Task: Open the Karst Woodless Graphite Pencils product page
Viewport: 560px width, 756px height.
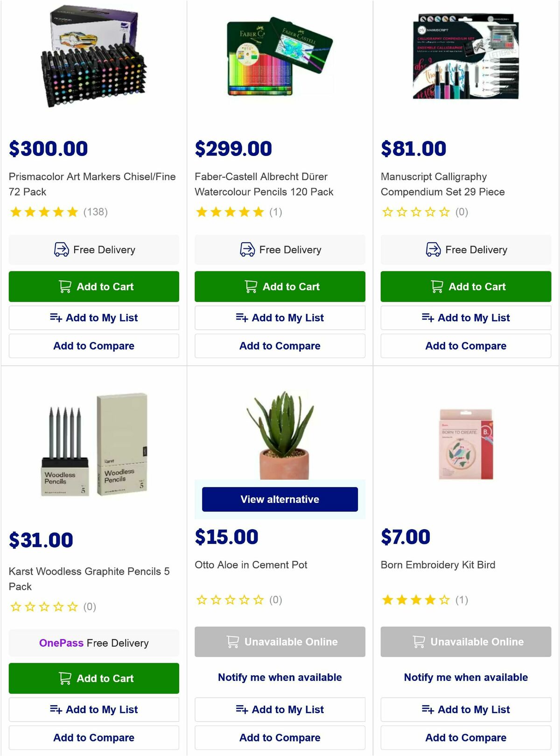Action: (90, 579)
